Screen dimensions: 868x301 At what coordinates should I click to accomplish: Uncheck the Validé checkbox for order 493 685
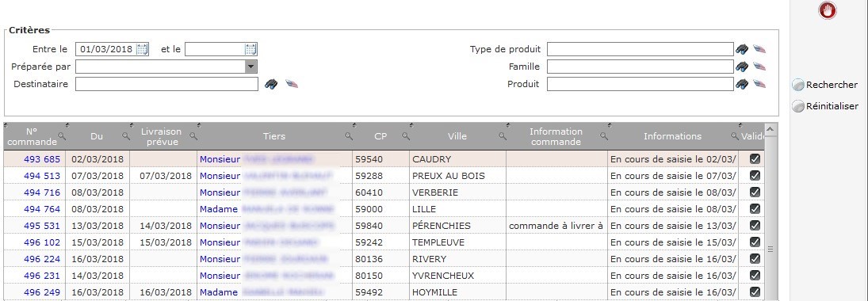coord(755,158)
